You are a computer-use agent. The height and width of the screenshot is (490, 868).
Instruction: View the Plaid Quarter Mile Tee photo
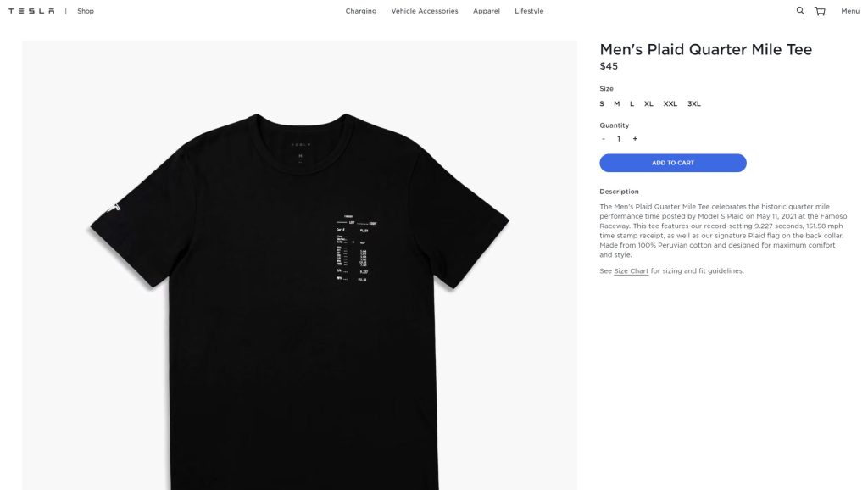pyautogui.click(x=298, y=254)
